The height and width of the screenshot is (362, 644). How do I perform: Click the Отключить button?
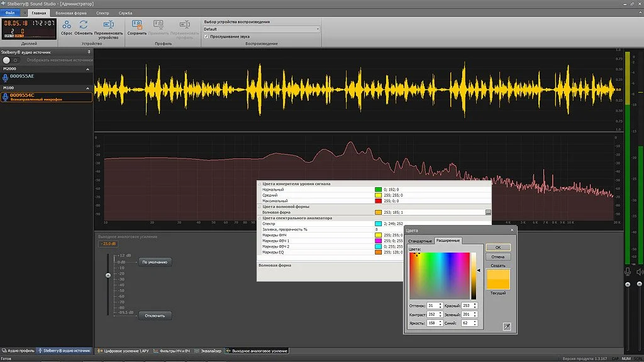click(155, 315)
